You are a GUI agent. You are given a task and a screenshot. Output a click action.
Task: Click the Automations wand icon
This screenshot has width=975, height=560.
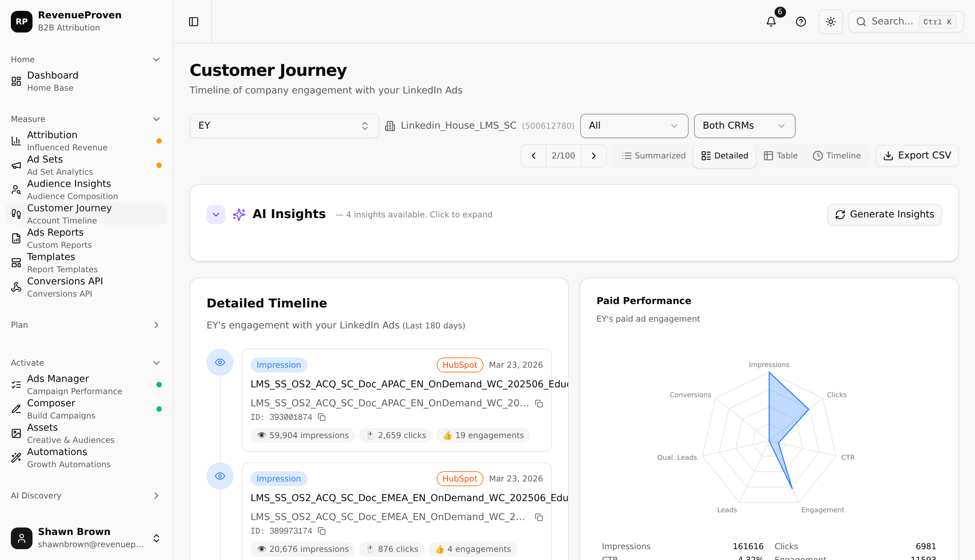click(x=16, y=458)
